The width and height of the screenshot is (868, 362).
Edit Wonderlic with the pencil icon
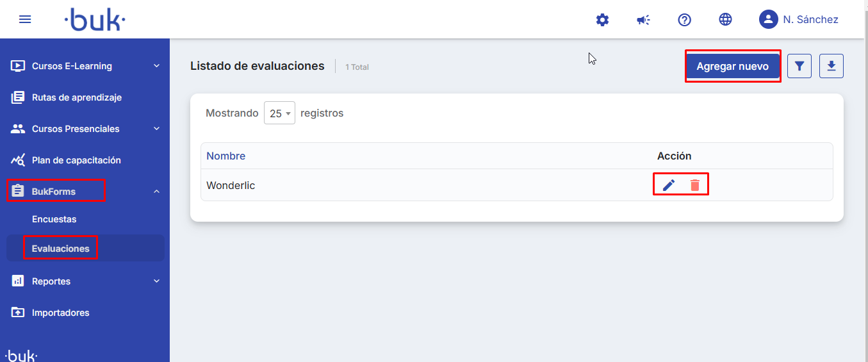669,185
